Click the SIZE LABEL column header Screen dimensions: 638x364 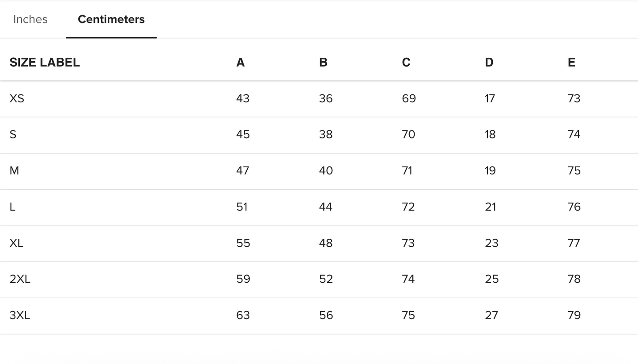[45, 63]
